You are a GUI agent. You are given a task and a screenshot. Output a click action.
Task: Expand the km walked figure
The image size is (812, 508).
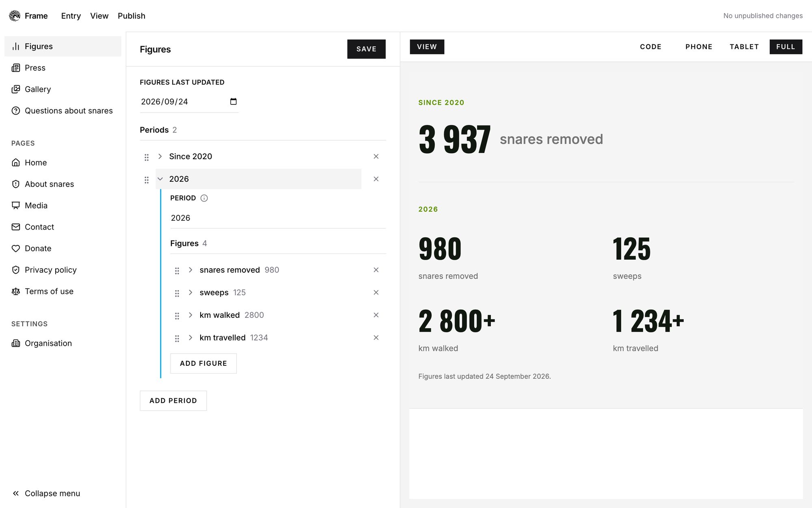pyautogui.click(x=190, y=315)
